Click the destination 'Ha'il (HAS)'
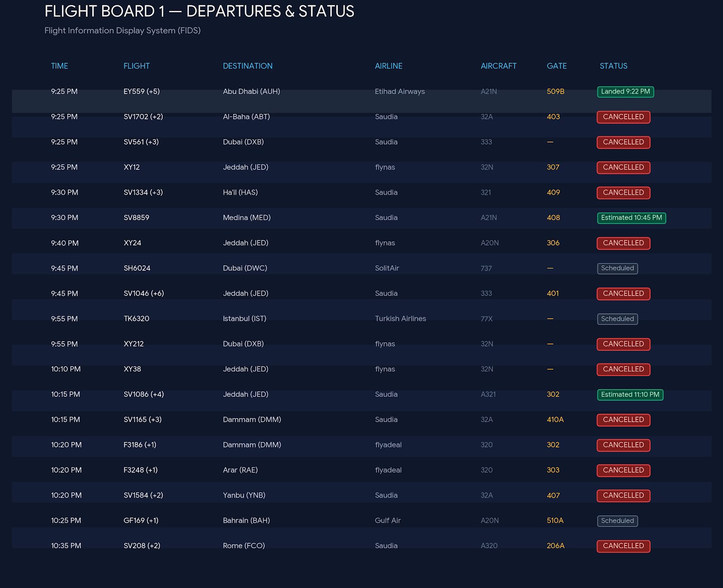Viewport: 723px width, 588px height. (x=240, y=193)
